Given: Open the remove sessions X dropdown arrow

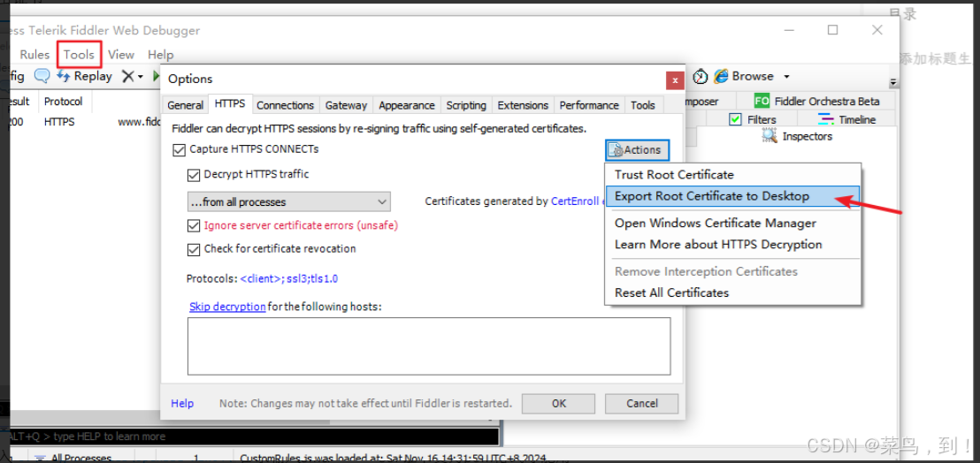Looking at the screenshot, I should pyautogui.click(x=141, y=77).
